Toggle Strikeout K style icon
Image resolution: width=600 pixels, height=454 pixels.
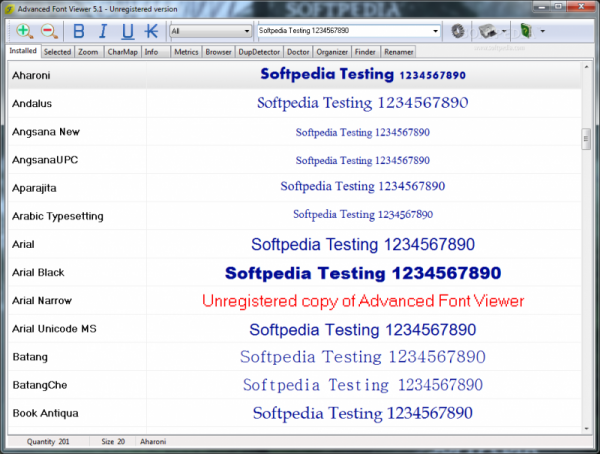(x=152, y=31)
